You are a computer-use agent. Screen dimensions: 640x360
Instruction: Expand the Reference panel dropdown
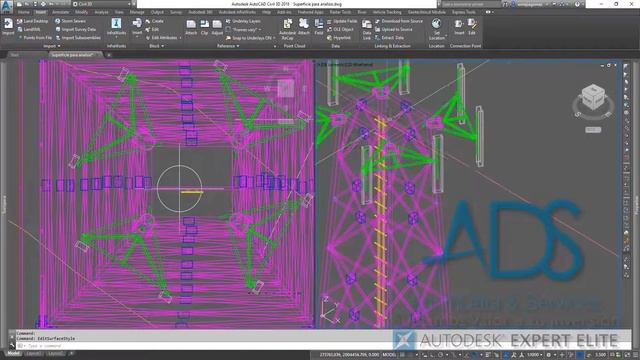(x=228, y=46)
